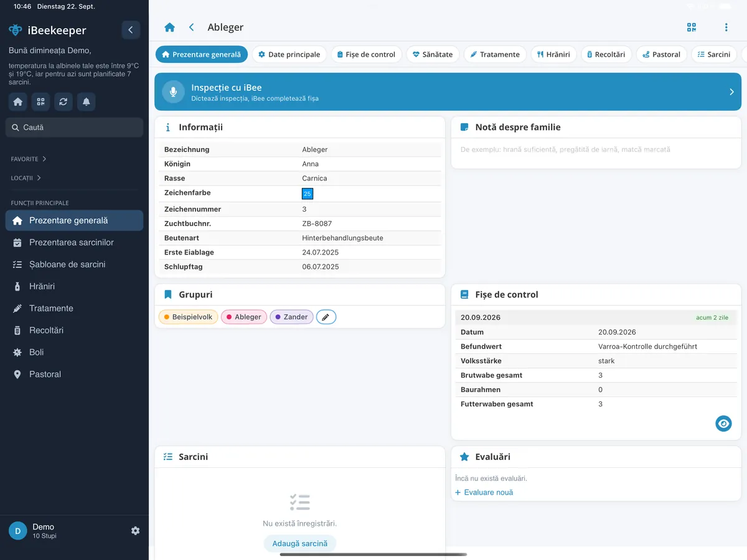Viewport: 747px width, 560px height.
Task: Click the Caută search field
Action: coord(74,128)
